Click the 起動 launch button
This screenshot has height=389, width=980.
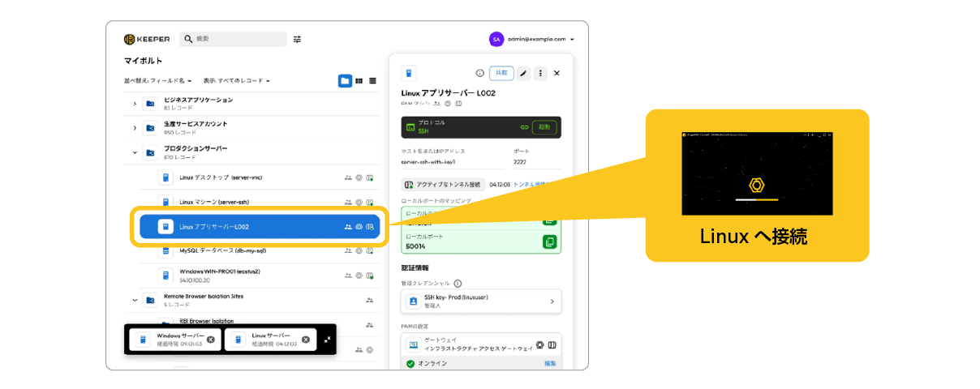coord(544,127)
